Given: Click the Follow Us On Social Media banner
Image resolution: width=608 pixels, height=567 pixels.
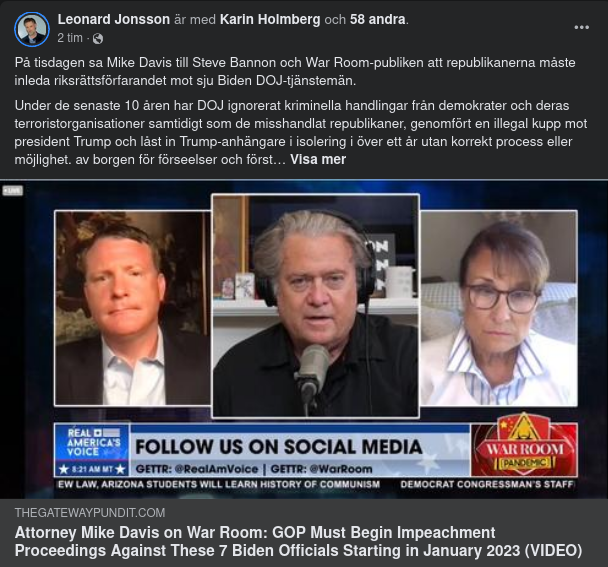Looking at the screenshot, I should click(x=278, y=446).
